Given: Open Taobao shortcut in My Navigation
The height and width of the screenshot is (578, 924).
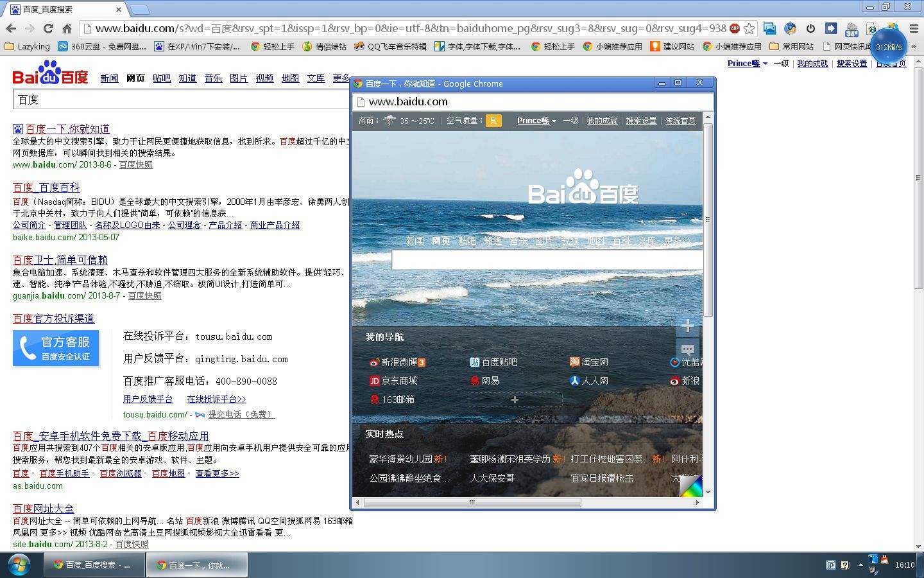Looking at the screenshot, I should pos(589,362).
